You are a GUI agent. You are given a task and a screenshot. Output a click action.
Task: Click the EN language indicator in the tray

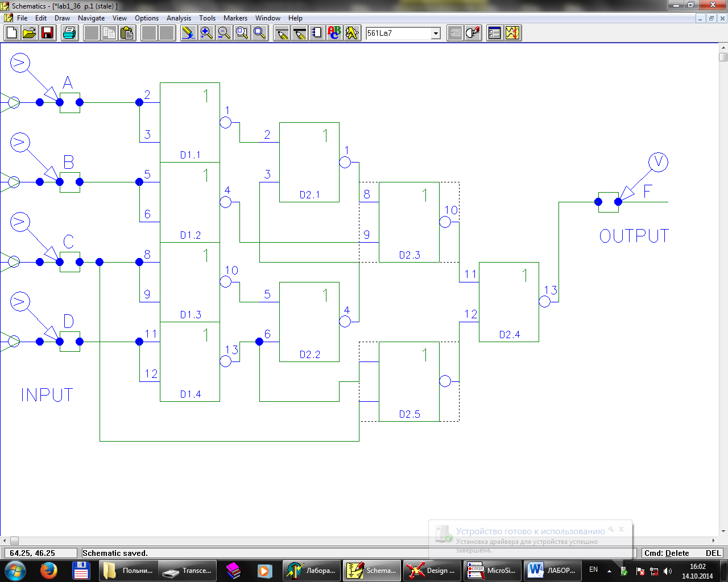coord(593,569)
